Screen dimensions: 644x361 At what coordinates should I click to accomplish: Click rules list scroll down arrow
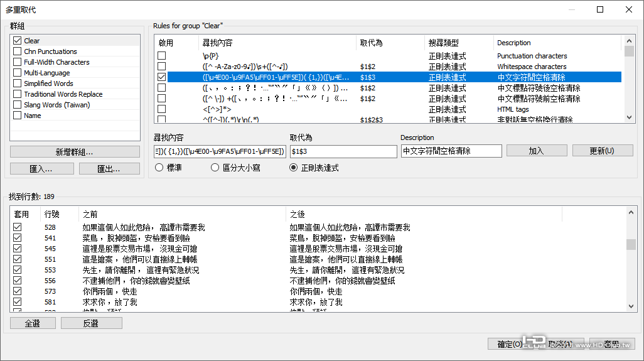click(x=629, y=117)
